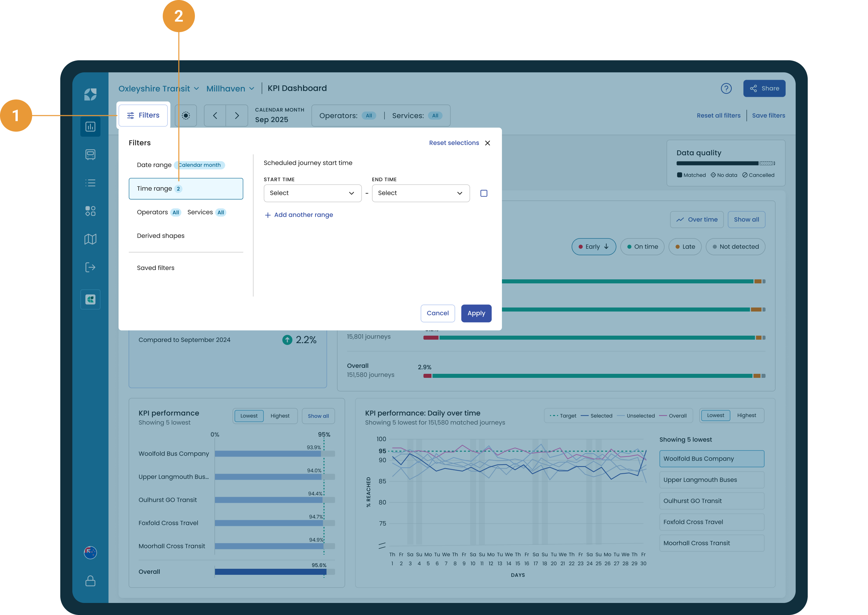This screenshot has width=868, height=615.
Task: Click Reset selections link
Action: [454, 143]
